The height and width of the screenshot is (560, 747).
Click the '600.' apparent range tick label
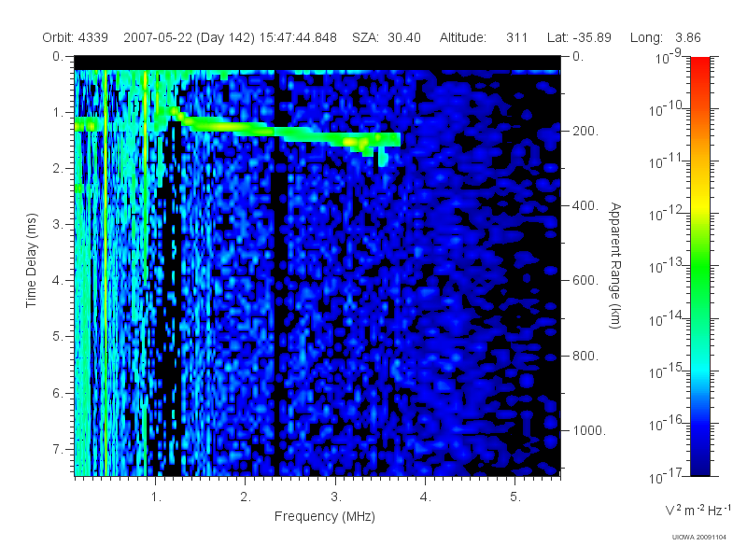coord(585,281)
